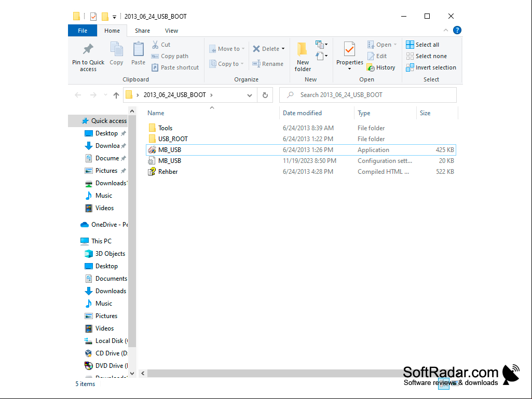The width and height of the screenshot is (532, 399).
Task: Open the File menu tab
Action: [x=83, y=31]
